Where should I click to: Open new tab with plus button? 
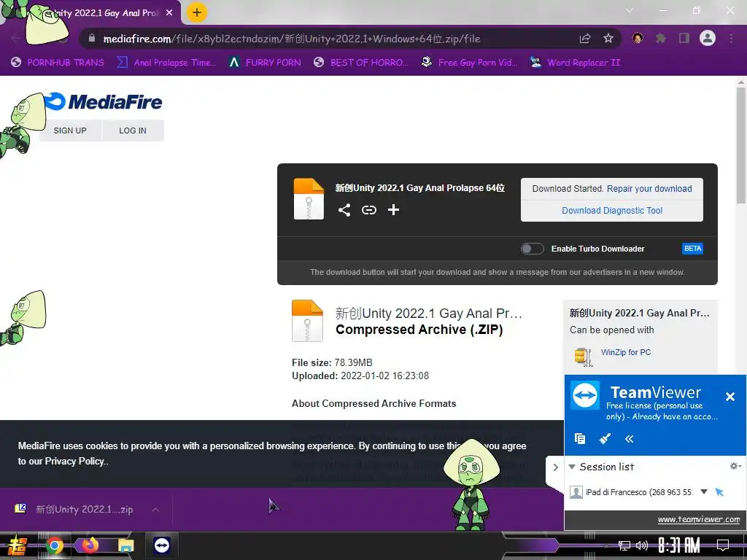tap(197, 12)
